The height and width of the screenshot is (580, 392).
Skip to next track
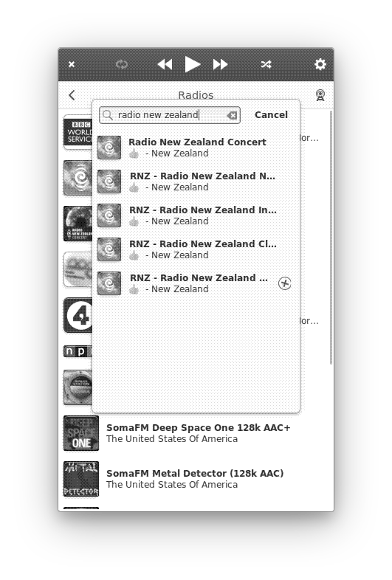(x=220, y=64)
